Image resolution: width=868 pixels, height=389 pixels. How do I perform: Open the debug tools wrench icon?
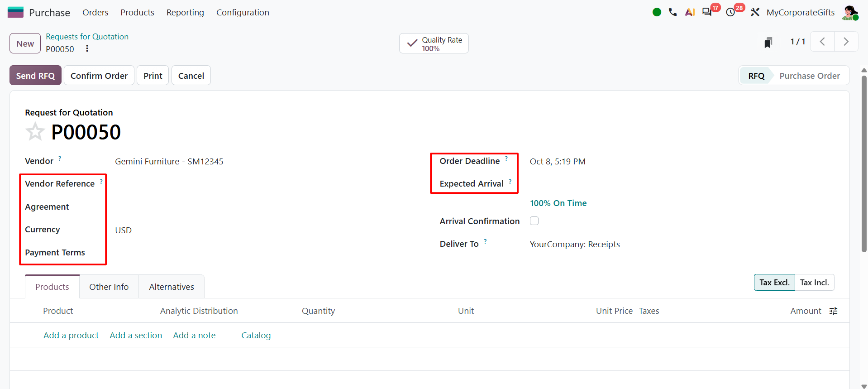[x=755, y=12]
